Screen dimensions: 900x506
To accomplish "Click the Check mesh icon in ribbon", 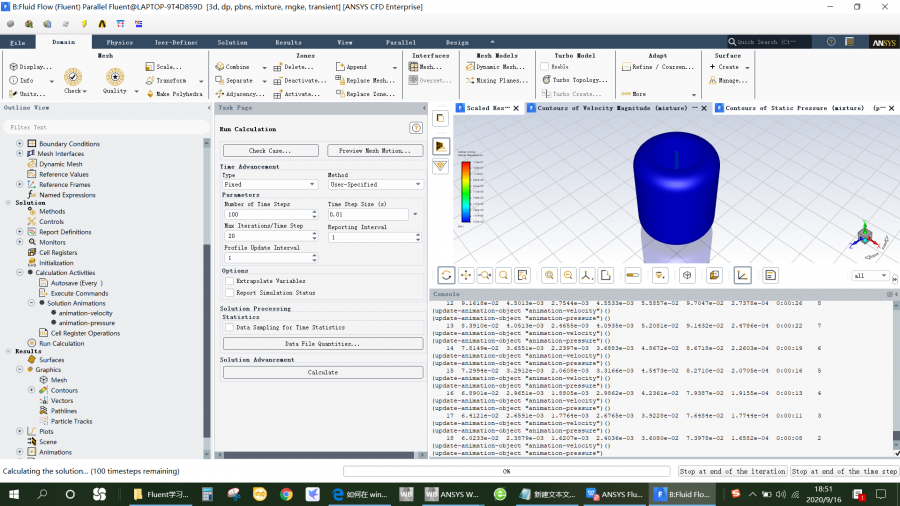I will point(72,79).
